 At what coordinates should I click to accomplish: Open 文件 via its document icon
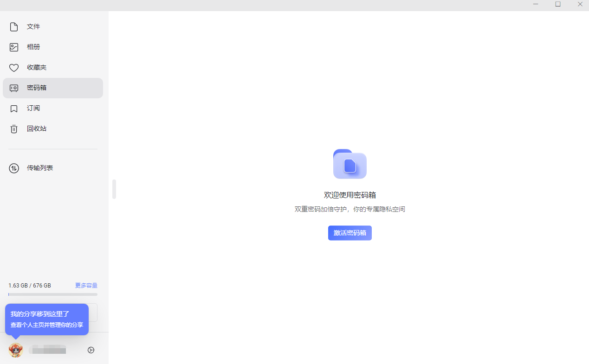[x=14, y=27]
